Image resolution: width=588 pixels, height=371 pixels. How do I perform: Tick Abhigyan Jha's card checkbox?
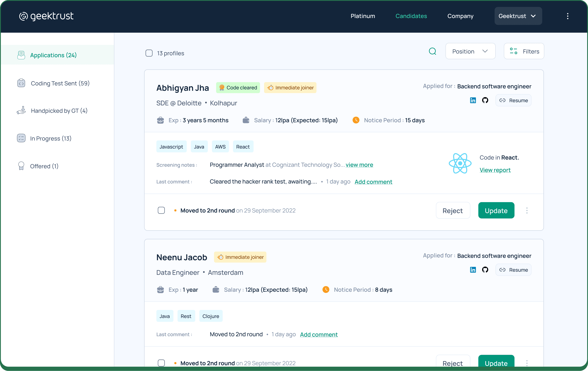click(161, 211)
